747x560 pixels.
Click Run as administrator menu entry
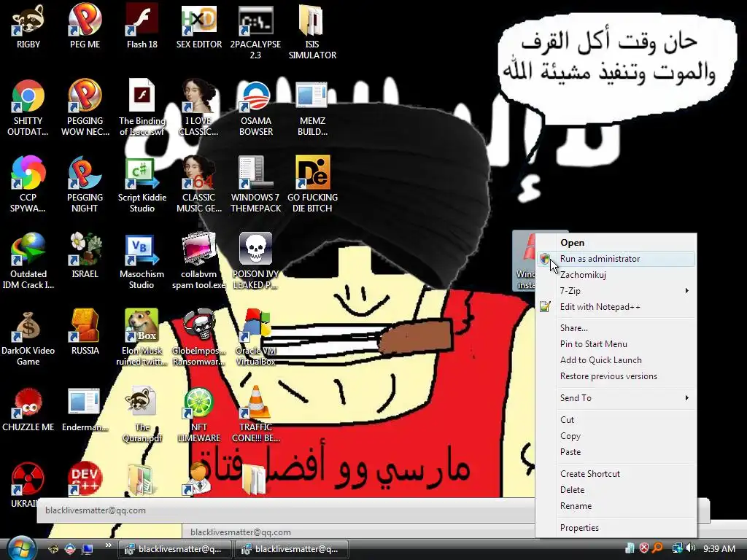[616, 259]
